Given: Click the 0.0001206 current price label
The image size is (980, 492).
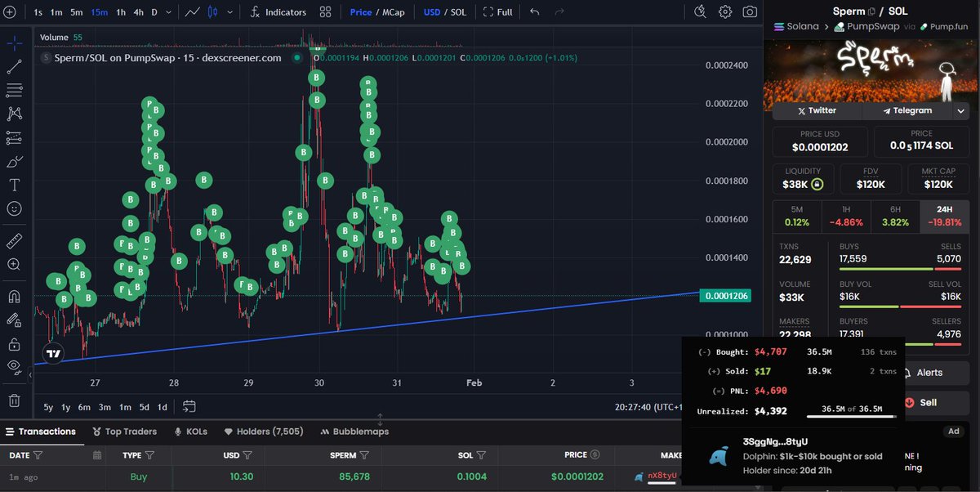Looking at the screenshot, I should click(x=727, y=296).
